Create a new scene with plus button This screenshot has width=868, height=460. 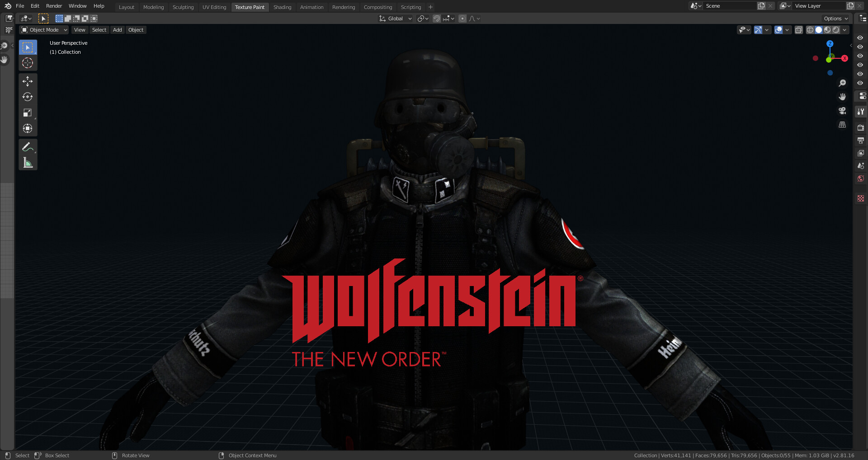coord(761,6)
